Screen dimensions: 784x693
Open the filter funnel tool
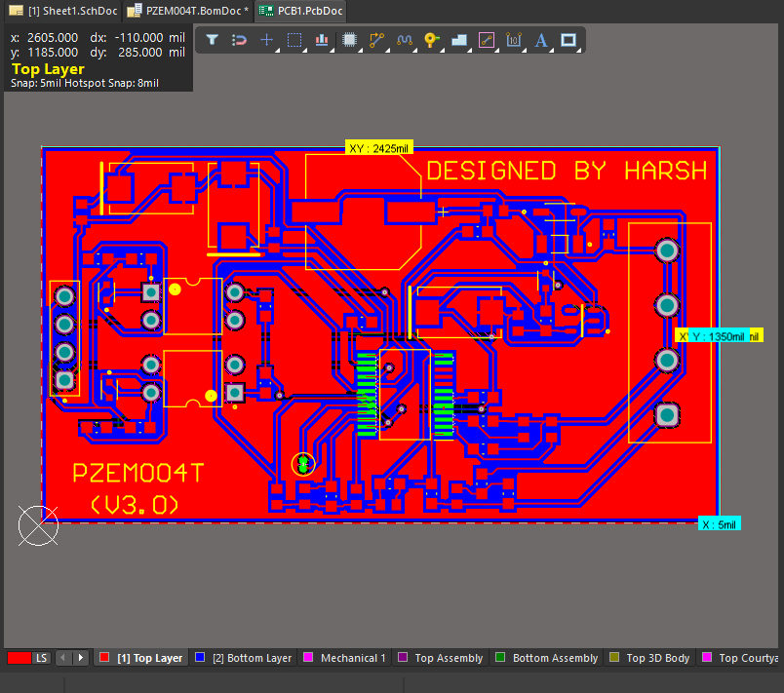pos(212,40)
